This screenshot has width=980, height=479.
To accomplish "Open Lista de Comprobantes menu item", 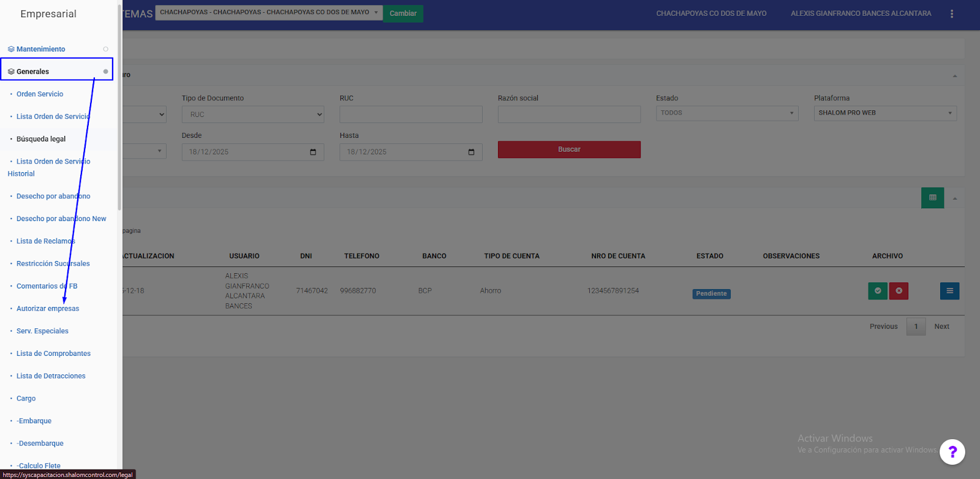I will click(53, 353).
